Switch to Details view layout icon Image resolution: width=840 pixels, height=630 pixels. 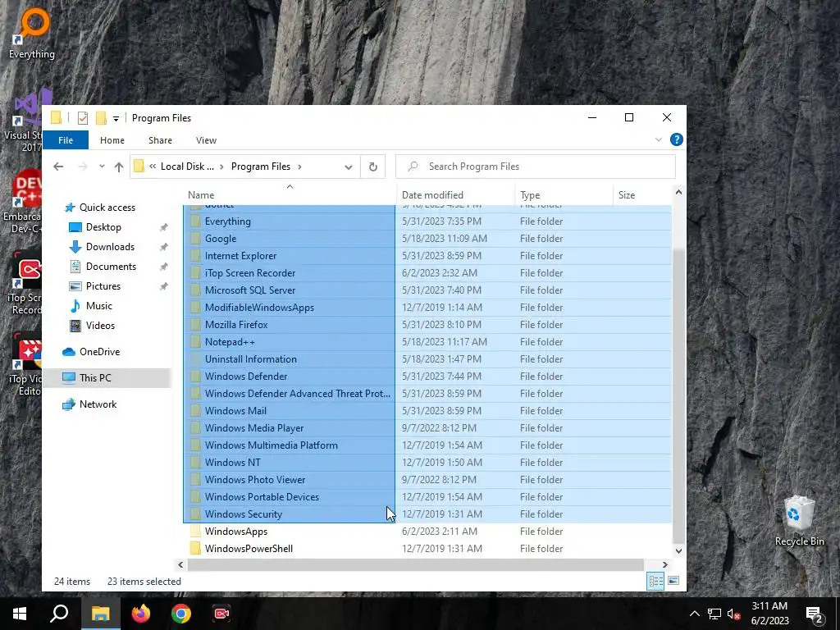point(655,582)
